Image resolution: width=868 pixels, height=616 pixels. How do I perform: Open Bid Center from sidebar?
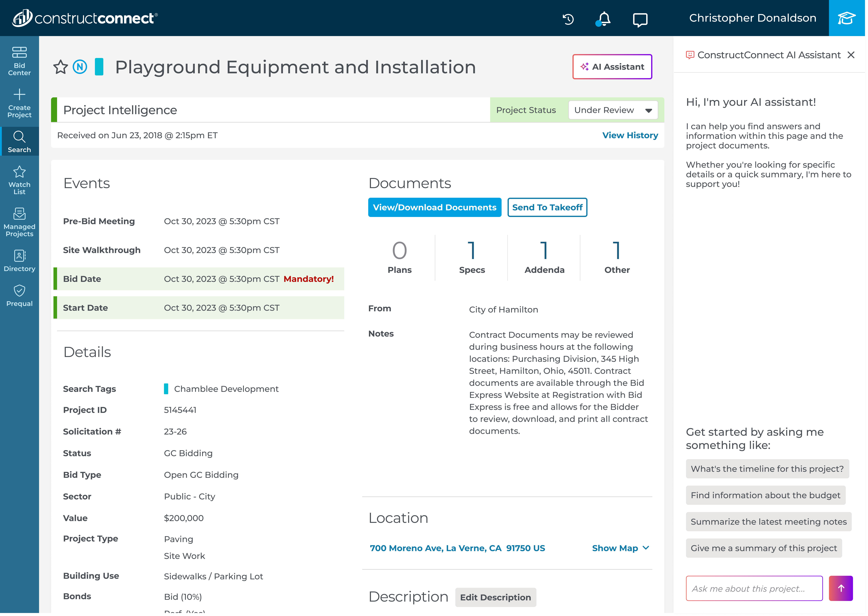click(x=19, y=61)
